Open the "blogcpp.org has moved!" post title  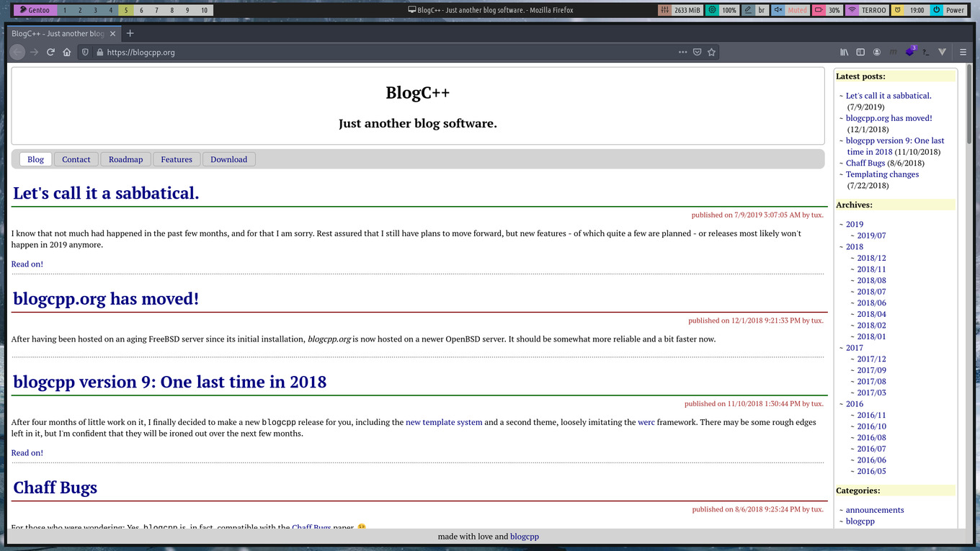point(106,298)
